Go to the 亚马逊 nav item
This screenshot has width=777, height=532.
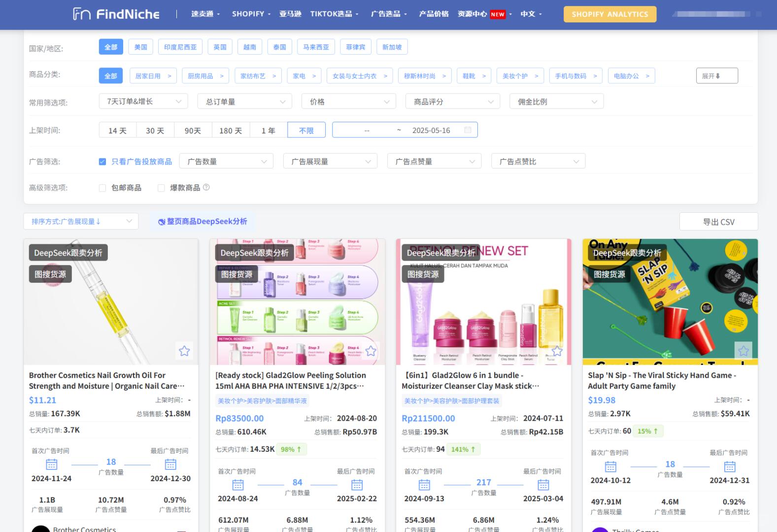[x=290, y=14]
